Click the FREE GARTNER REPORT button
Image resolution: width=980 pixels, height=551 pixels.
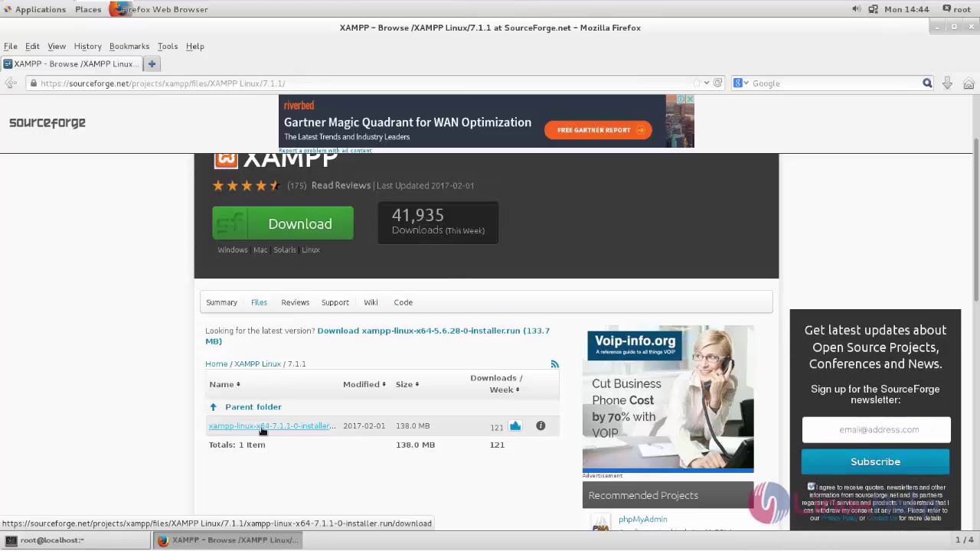(x=598, y=130)
